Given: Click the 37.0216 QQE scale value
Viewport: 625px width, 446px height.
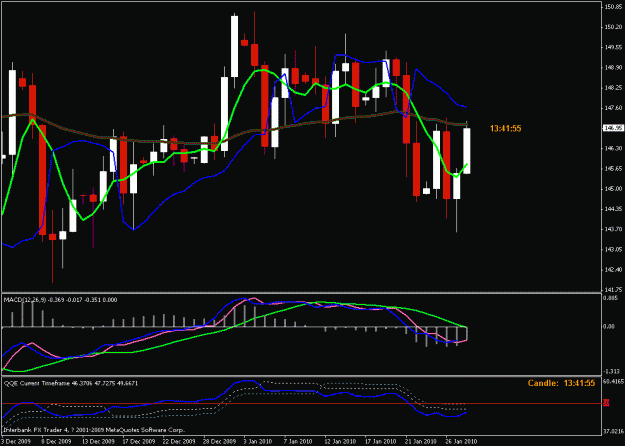Looking at the screenshot, I should 614,431.
